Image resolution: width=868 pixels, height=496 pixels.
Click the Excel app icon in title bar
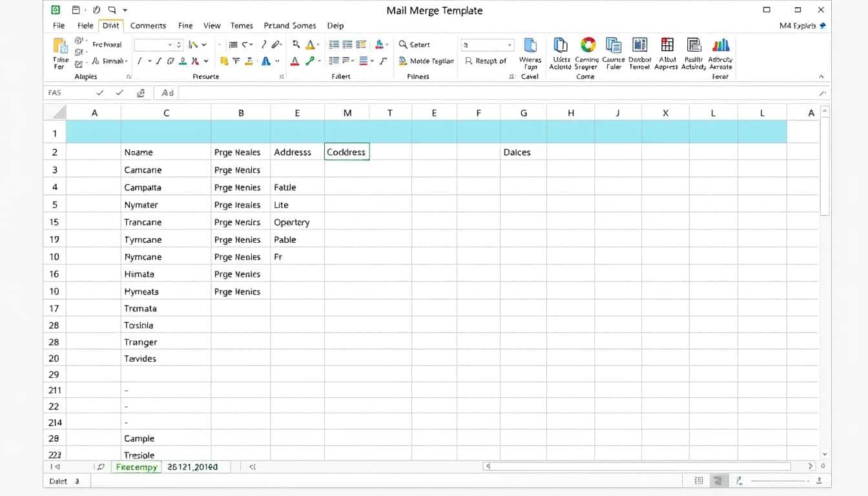point(56,10)
